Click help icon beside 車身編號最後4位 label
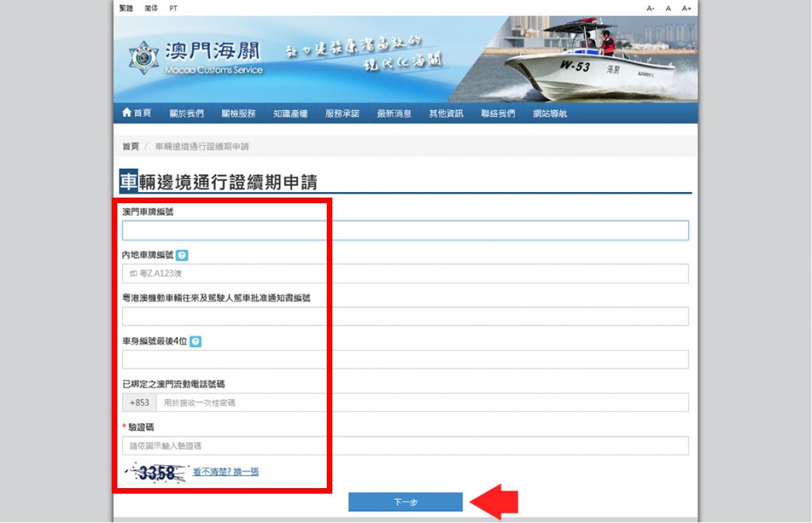812x523 pixels. coord(196,341)
